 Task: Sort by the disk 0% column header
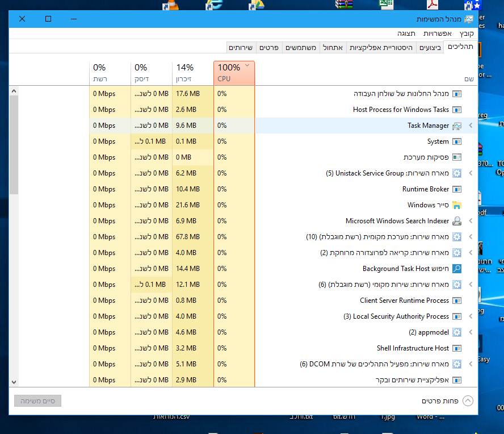152,73
